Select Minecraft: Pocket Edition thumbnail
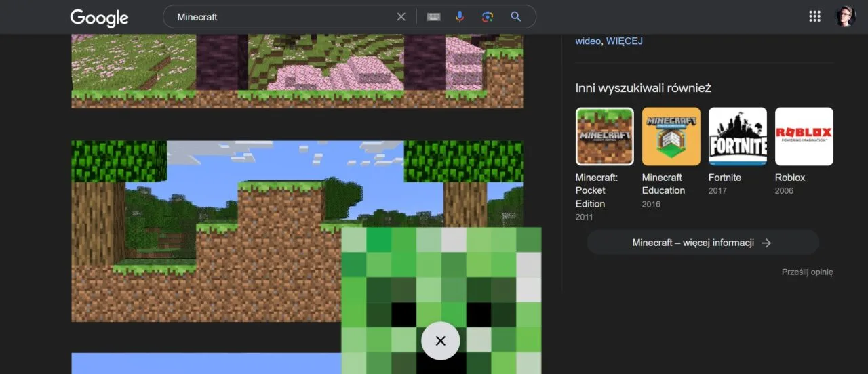868x374 pixels. (604, 136)
